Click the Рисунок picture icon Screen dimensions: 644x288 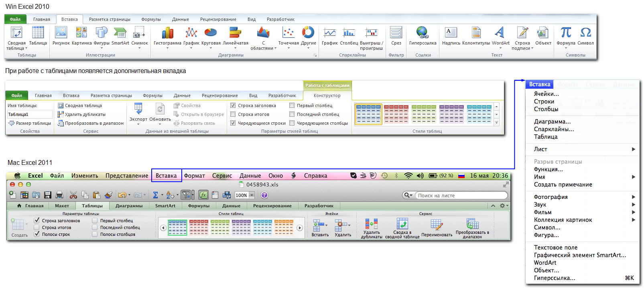[x=61, y=32]
